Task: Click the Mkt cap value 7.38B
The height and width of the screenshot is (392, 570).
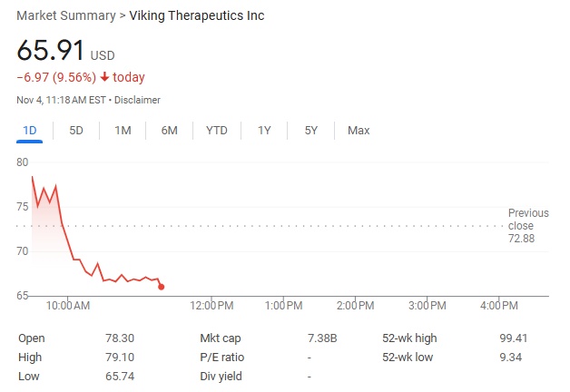Action: (322, 338)
